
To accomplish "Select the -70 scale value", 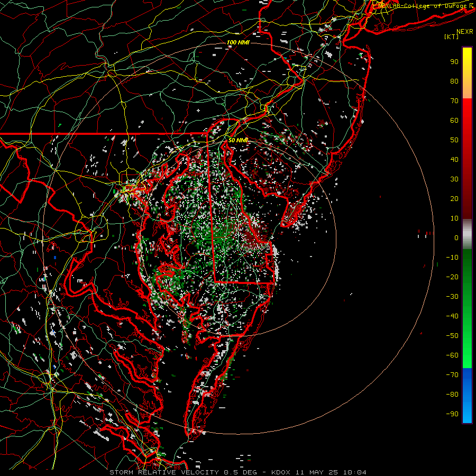I will coord(452,375).
